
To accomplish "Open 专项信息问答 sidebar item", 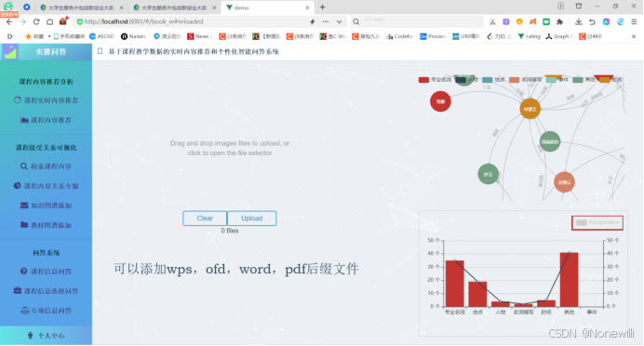I will tap(46, 311).
